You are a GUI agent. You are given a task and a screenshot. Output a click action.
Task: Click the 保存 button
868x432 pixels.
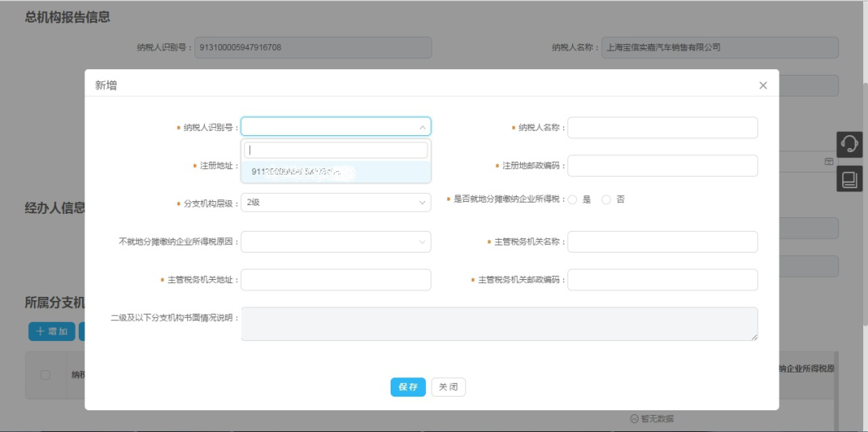[407, 387]
